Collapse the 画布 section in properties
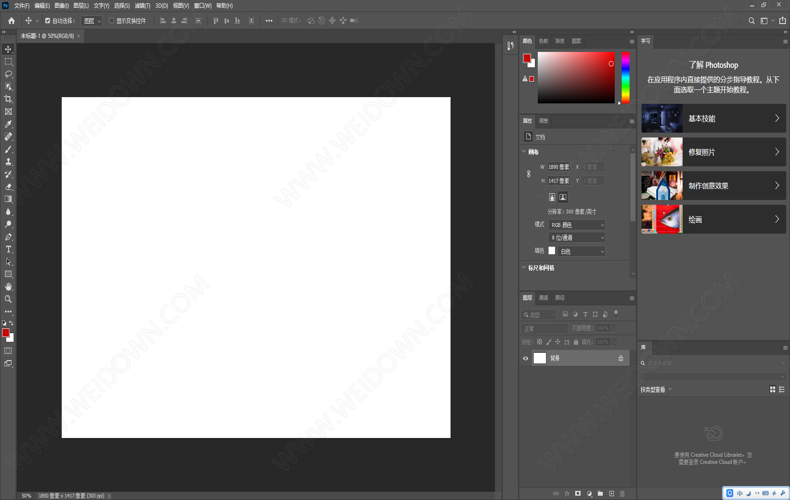790x500 pixels. [524, 152]
